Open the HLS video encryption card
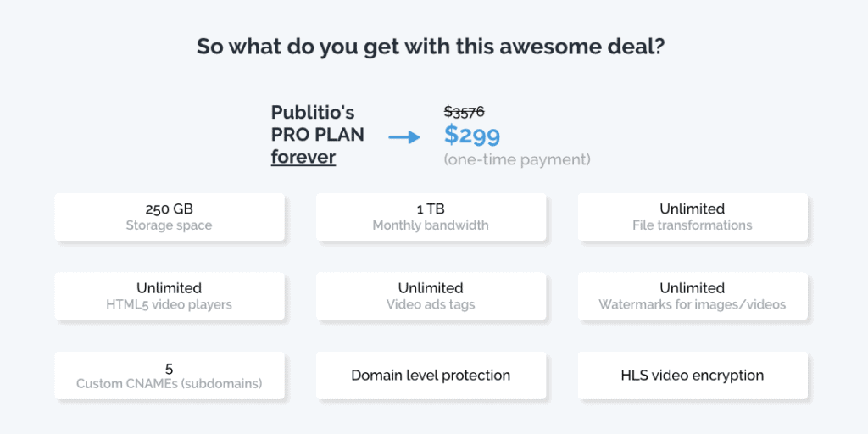The height and width of the screenshot is (434, 868). [693, 376]
